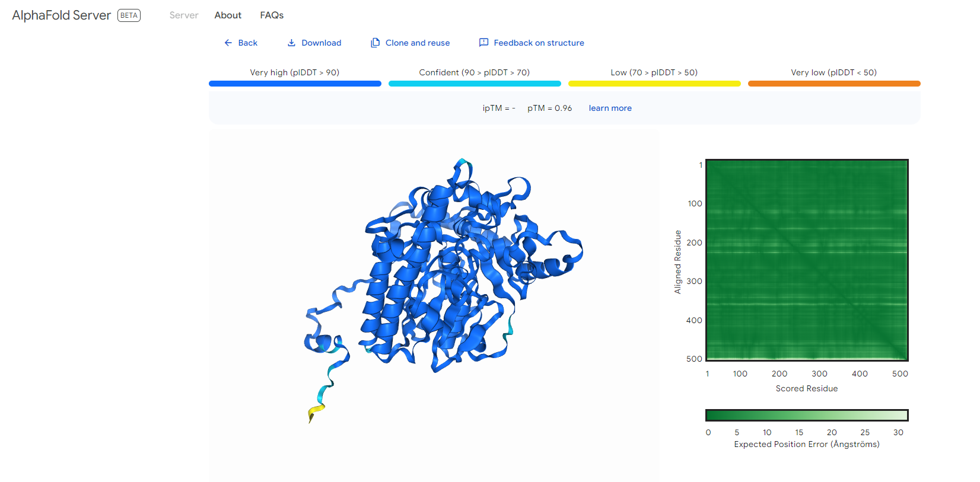Open the About page
980x482 pixels.
[228, 15]
